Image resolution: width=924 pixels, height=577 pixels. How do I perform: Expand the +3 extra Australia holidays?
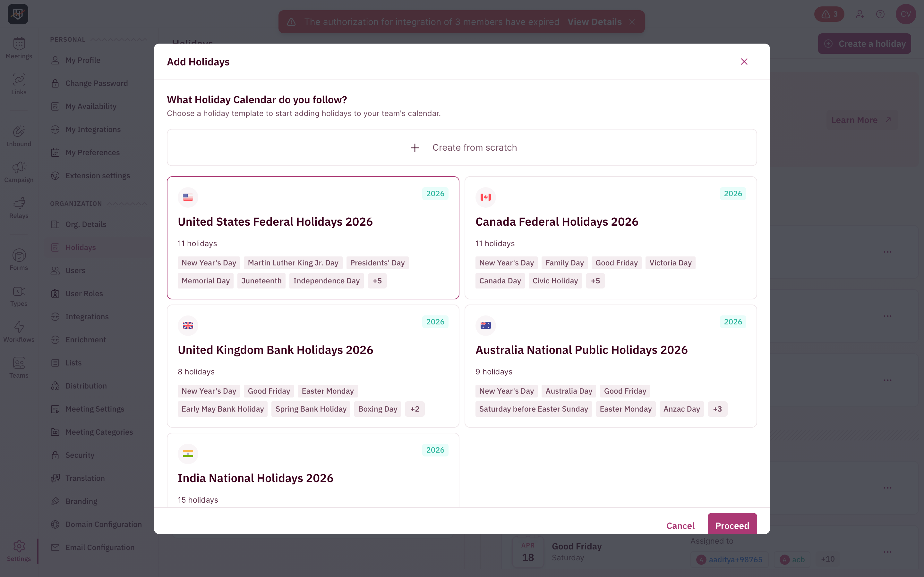coord(717,409)
